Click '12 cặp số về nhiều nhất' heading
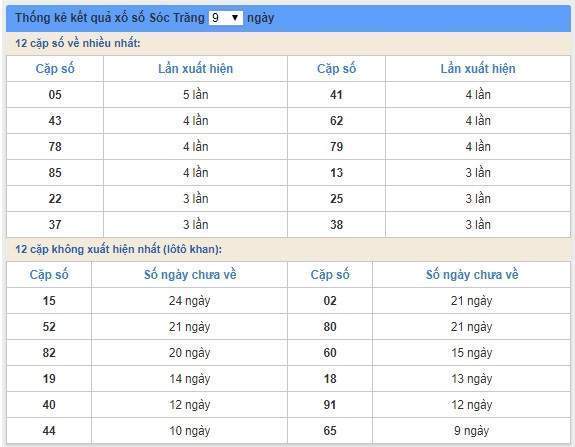The image size is (575, 447). pyautogui.click(x=78, y=43)
